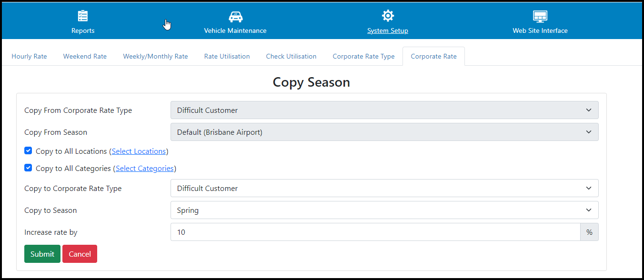
Task: Open the System Setup gear icon
Action: tap(388, 16)
